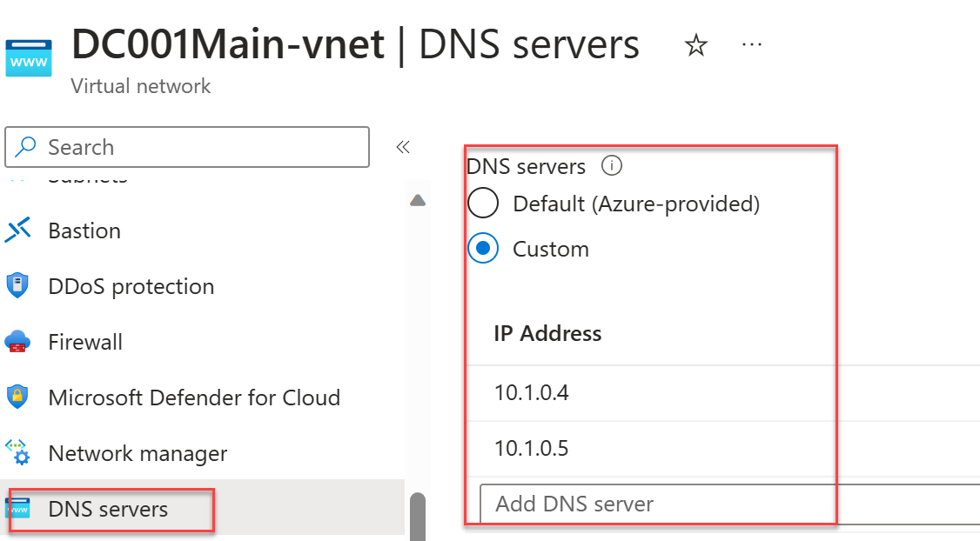Open the Bastion menu item
This screenshot has height=541, width=980.
pos(84,231)
